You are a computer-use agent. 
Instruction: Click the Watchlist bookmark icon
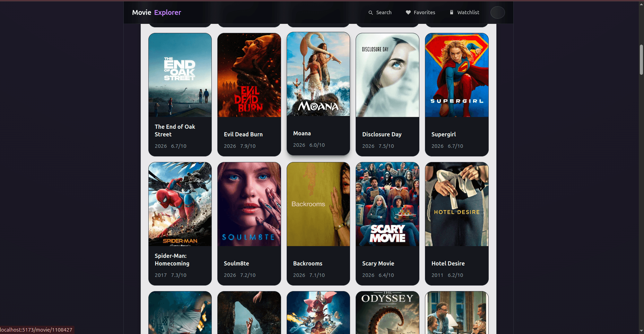[452, 12]
